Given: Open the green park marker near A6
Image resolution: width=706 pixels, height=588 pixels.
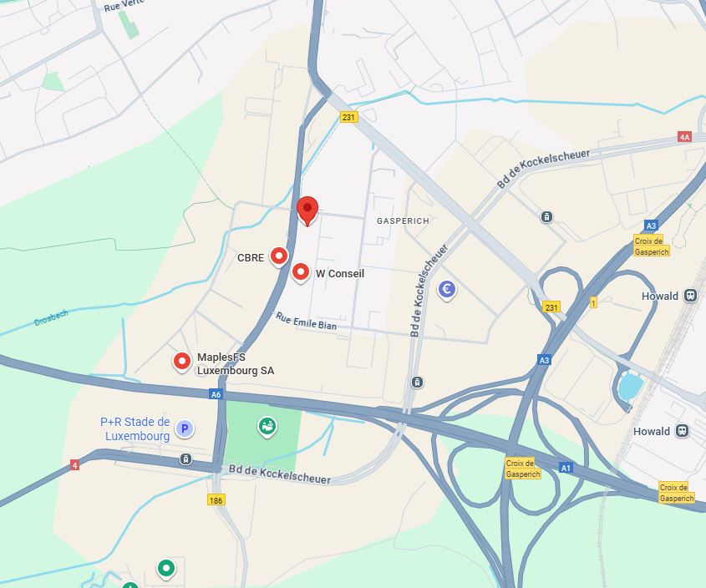Looking at the screenshot, I should [267, 427].
